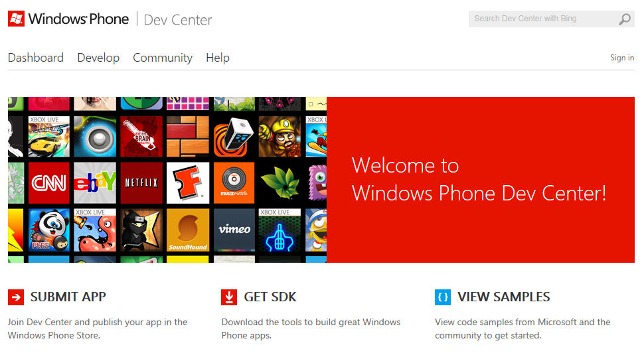The width and height of the screenshot is (644, 363).
Task: Select the SoundHound app tile
Action: coord(188,230)
